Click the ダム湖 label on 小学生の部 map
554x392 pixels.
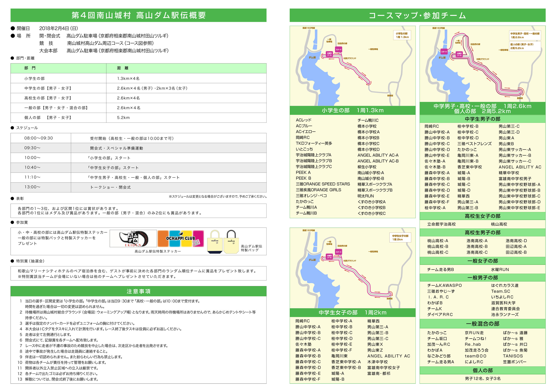coord(312,57)
